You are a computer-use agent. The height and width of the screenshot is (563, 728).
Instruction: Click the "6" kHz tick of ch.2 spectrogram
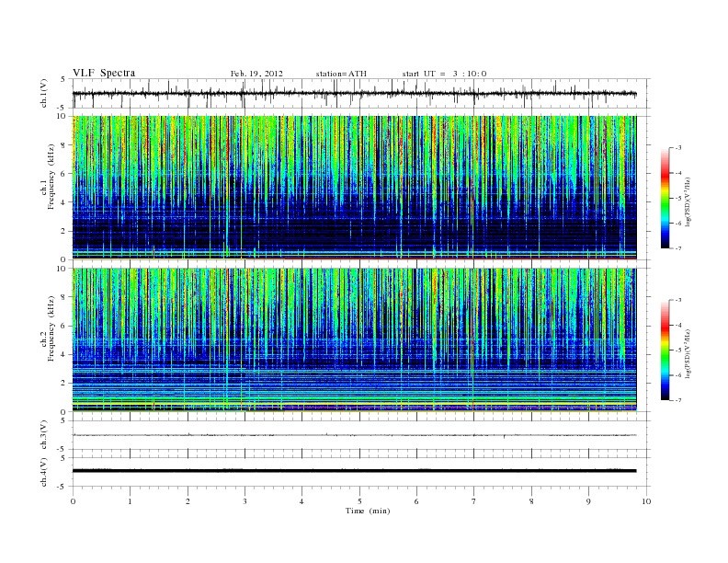[63, 326]
